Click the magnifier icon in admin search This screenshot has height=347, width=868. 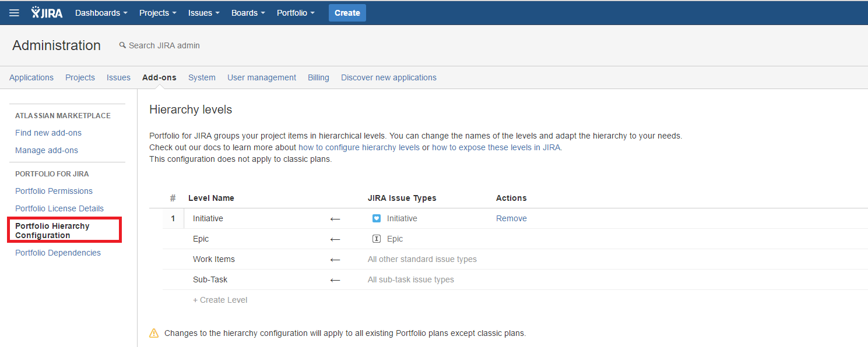(x=122, y=45)
